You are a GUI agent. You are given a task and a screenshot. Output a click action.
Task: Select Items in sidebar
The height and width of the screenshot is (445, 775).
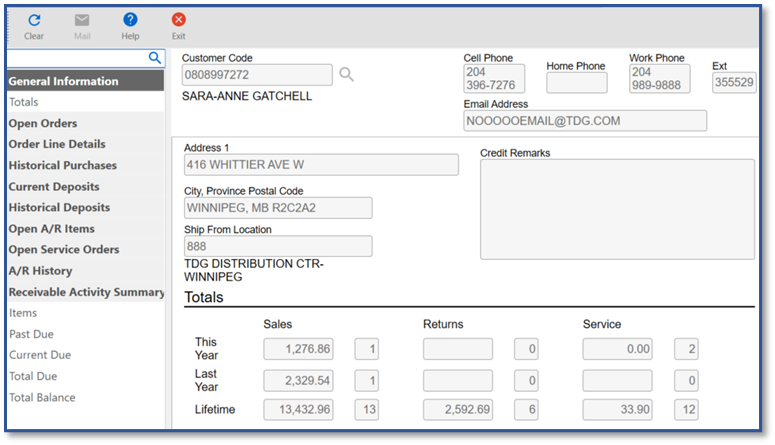(86, 313)
